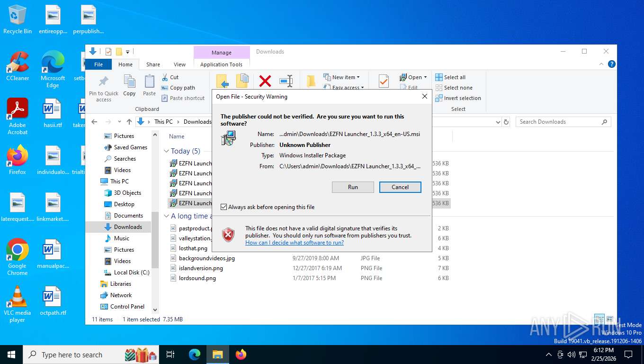Click Firefox icon in the taskbar
This screenshot has height=364, width=644.
click(x=241, y=355)
